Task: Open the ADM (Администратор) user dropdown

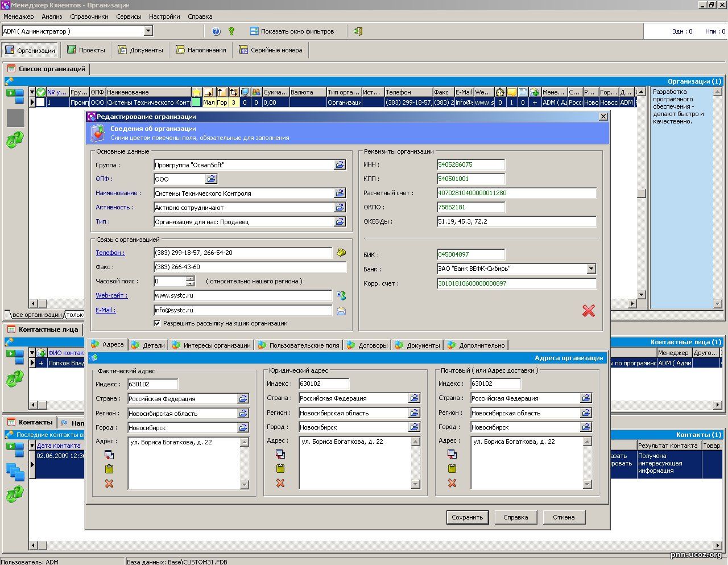Action: 148,31
